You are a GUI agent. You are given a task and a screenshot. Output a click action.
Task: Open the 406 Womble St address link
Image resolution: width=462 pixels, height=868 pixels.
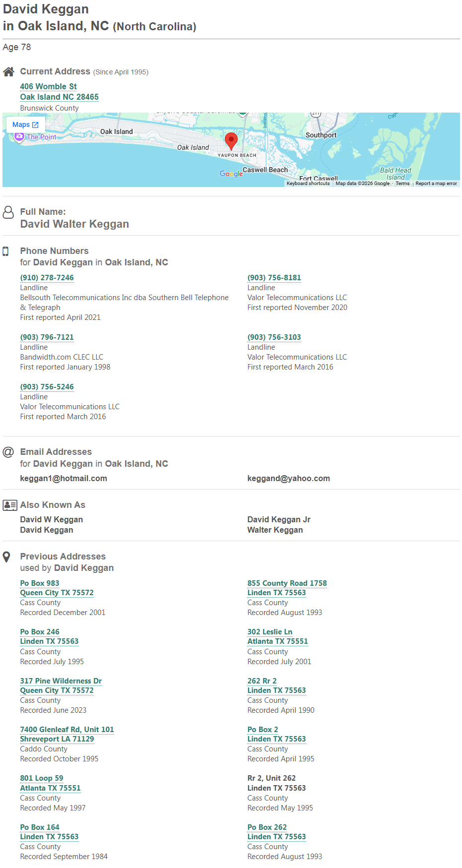pyautogui.click(x=49, y=86)
